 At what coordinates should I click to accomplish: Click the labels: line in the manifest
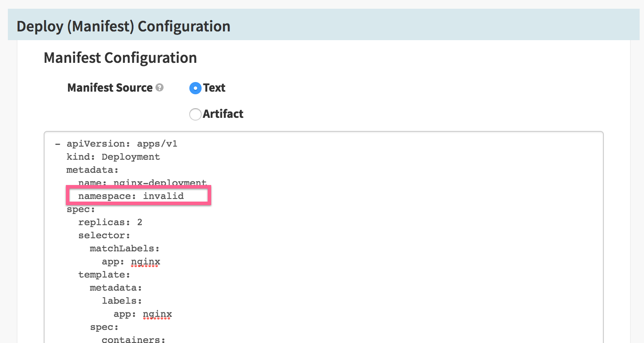click(x=122, y=301)
